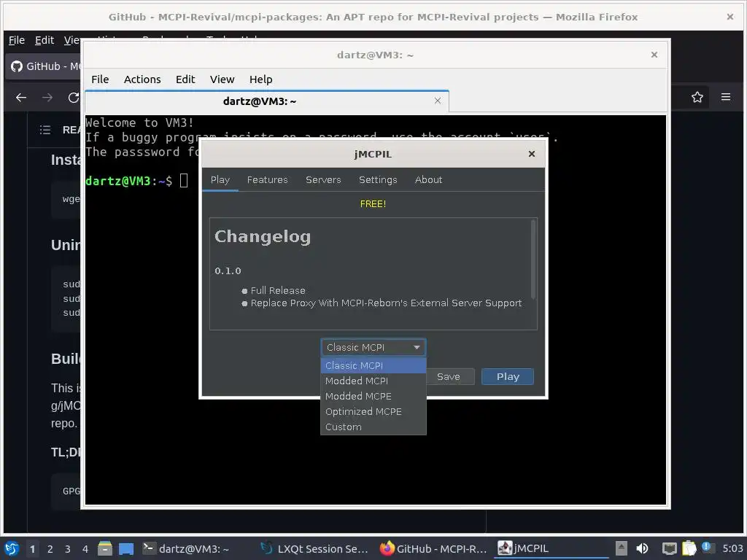Click the Save button in jMCPIL
Viewport: 747px width, 560px height.
click(x=449, y=377)
